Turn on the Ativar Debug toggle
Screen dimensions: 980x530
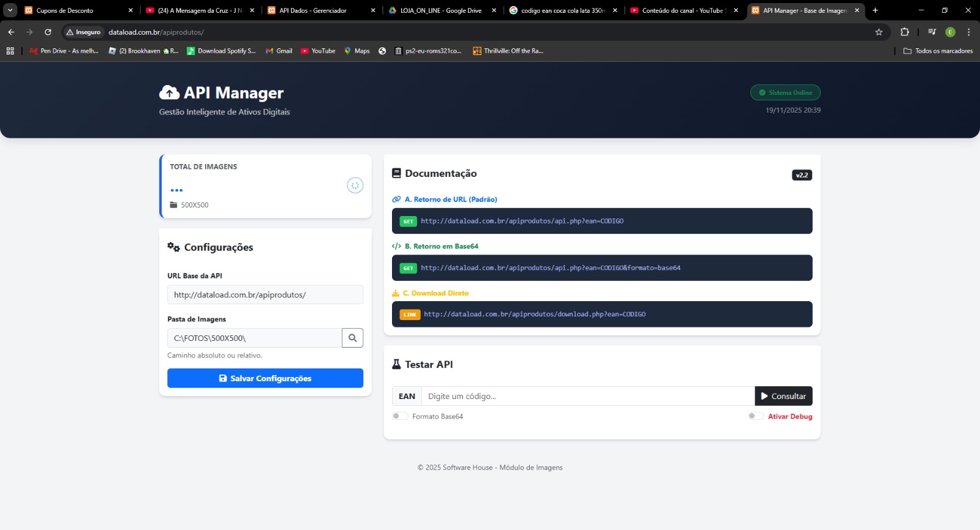click(755, 416)
